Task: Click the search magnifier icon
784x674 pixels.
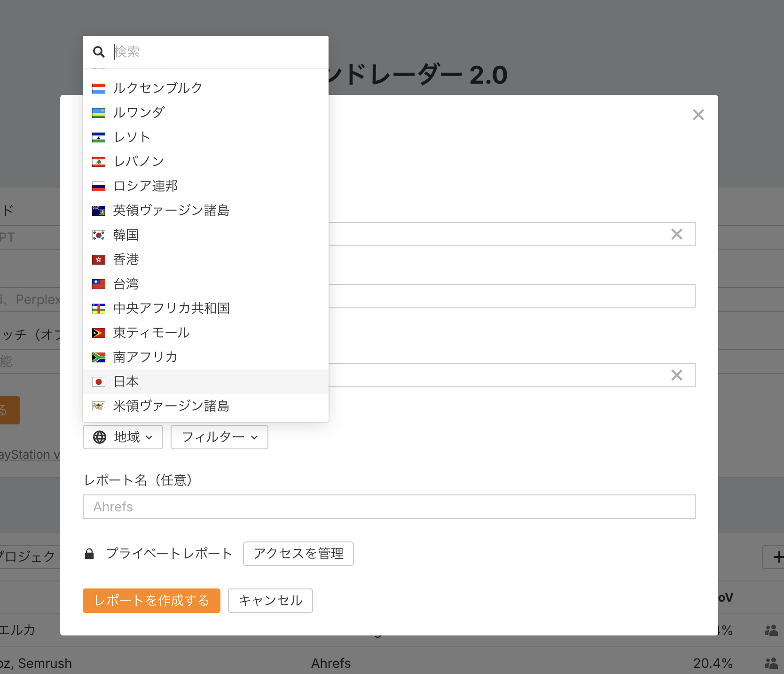Action: [x=99, y=52]
